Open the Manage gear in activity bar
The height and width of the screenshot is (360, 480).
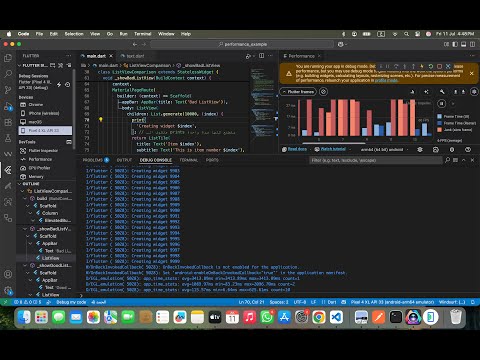coord(8,290)
